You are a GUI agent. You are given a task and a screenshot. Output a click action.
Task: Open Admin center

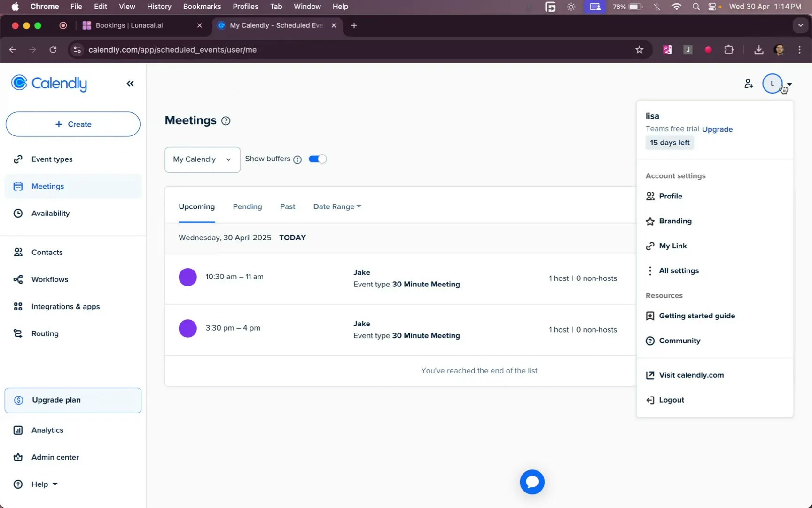click(73, 457)
